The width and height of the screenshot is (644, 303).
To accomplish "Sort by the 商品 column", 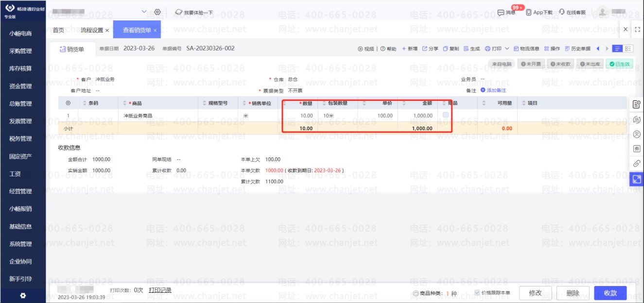I will [x=125, y=103].
